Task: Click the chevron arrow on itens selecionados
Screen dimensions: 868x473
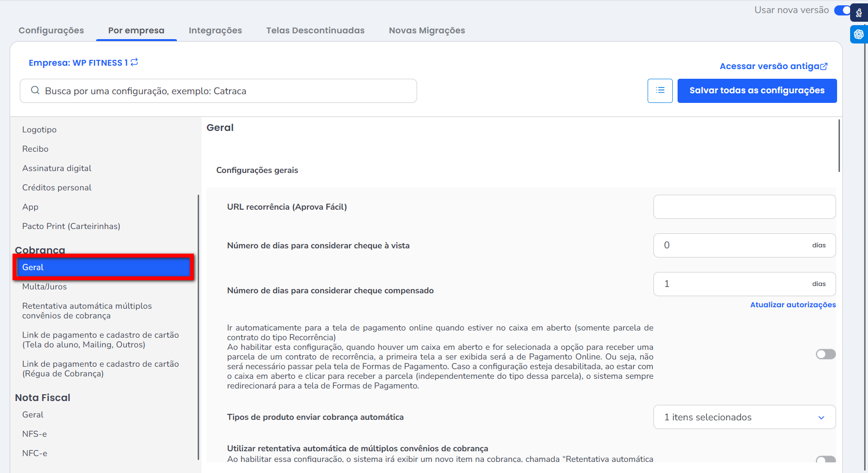Action: (821, 418)
